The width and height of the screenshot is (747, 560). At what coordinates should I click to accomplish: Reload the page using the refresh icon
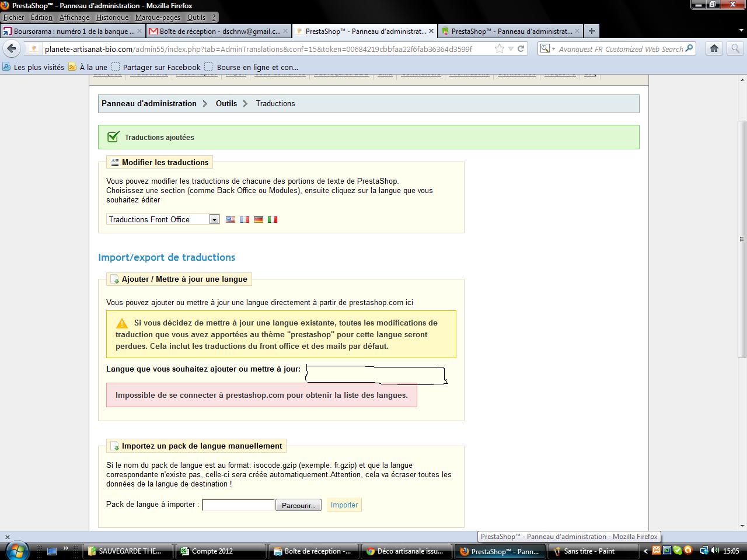point(521,49)
